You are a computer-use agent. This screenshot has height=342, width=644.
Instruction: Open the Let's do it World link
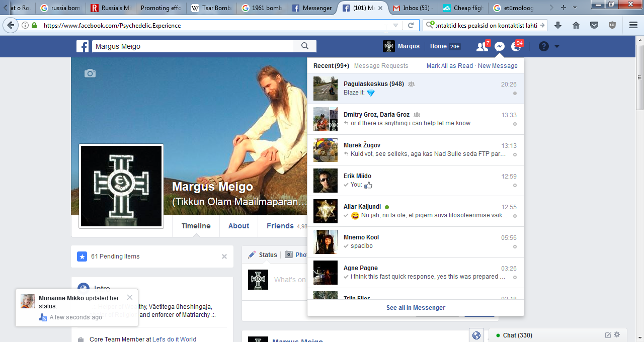174,339
